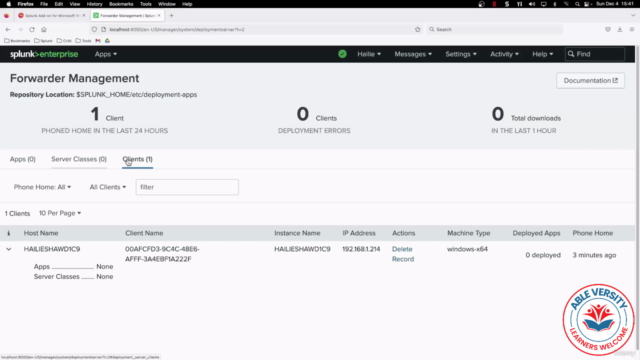Click the 3 minutes ago value
The height and width of the screenshot is (360, 640).
[594, 255]
